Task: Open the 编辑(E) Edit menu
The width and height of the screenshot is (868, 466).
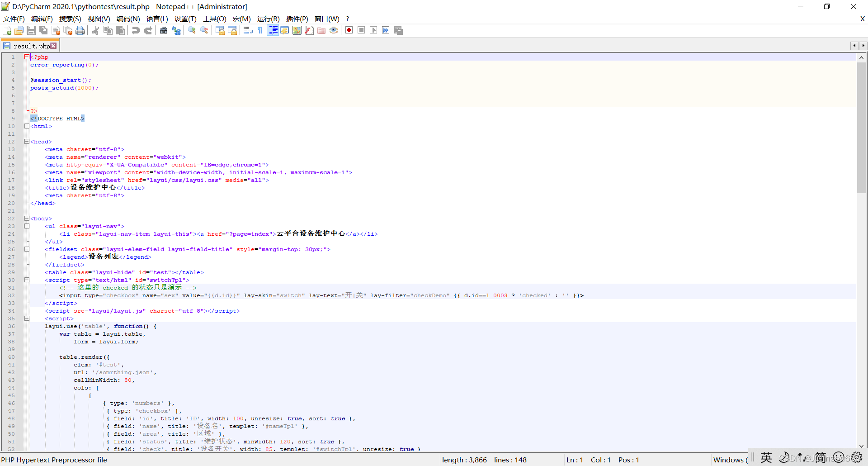Action: 42,19
